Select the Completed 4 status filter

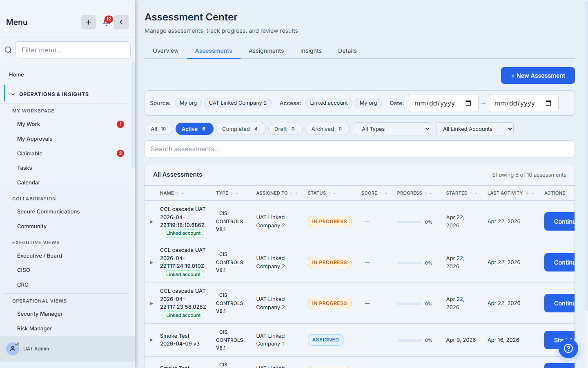point(241,129)
